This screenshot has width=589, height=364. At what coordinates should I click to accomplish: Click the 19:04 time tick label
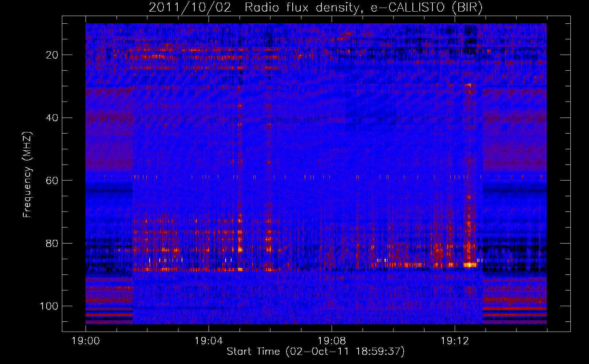209,341
